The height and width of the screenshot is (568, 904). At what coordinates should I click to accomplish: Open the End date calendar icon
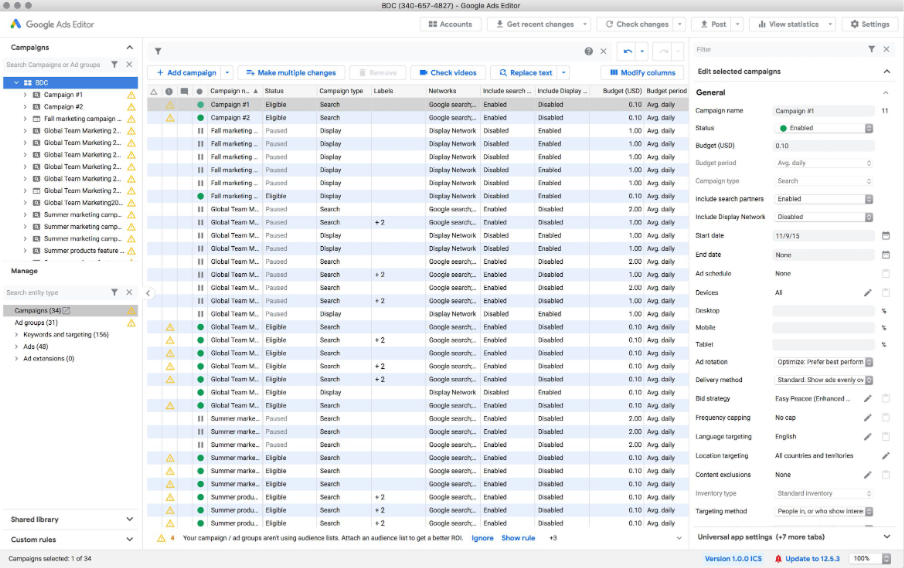(886, 254)
